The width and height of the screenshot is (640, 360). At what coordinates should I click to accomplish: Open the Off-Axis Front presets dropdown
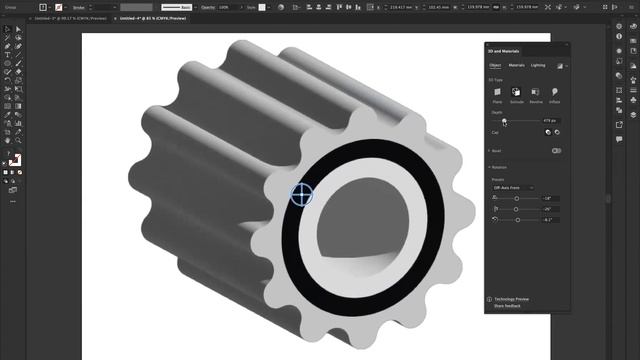pyautogui.click(x=513, y=188)
